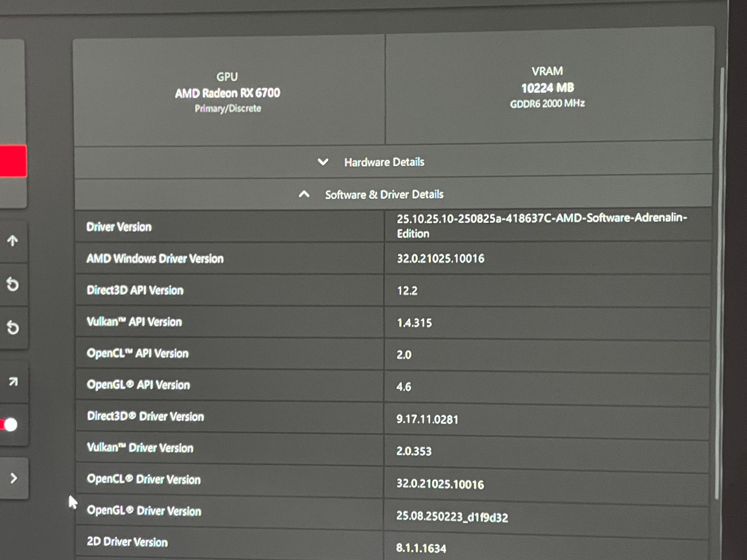Screen dimensions: 747x560
Task: Click the upward arrow icon in sidebar
Action: tap(12, 241)
